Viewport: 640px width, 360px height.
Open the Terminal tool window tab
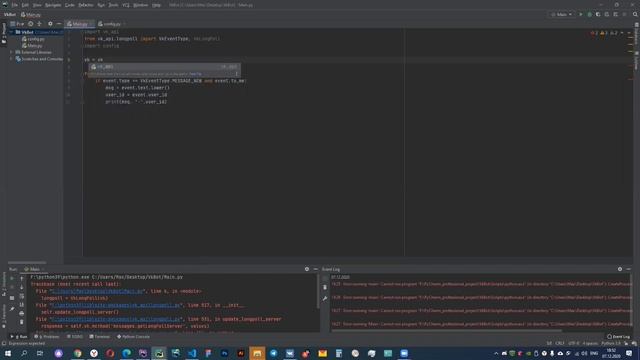[100, 337]
